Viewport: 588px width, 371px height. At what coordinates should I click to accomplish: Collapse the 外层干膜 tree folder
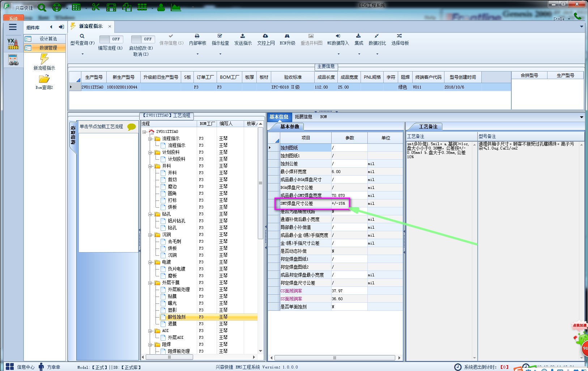pyautogui.click(x=150, y=283)
